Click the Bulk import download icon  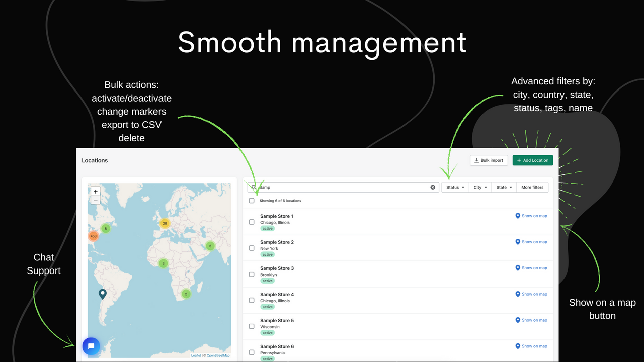click(x=477, y=160)
